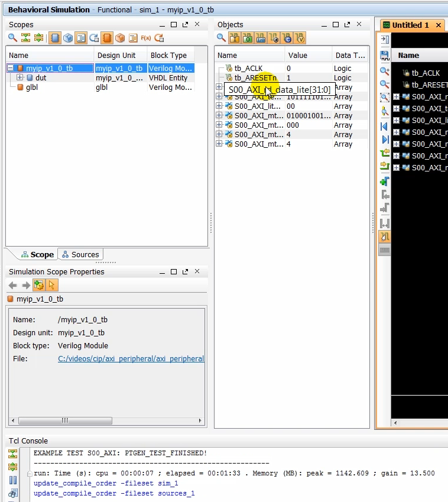Toggle the output signals filter in Objects
The height and width of the screenshot is (502, 448).
247,38
